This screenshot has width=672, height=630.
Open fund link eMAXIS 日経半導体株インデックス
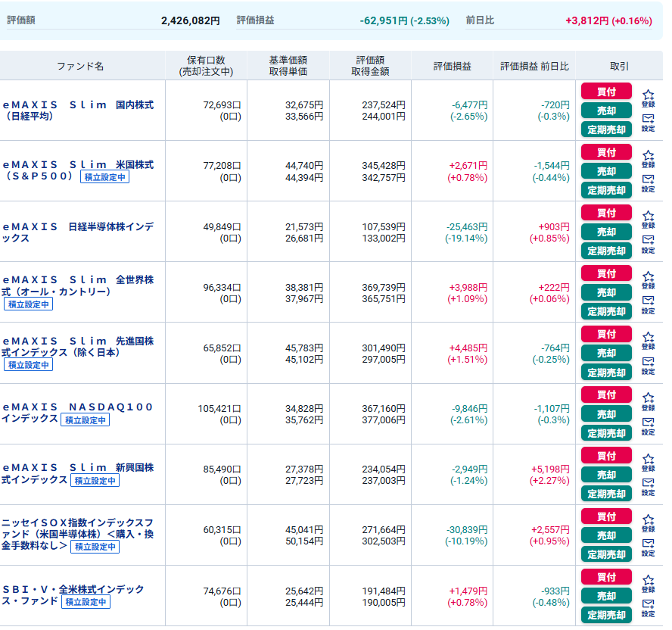78,232
